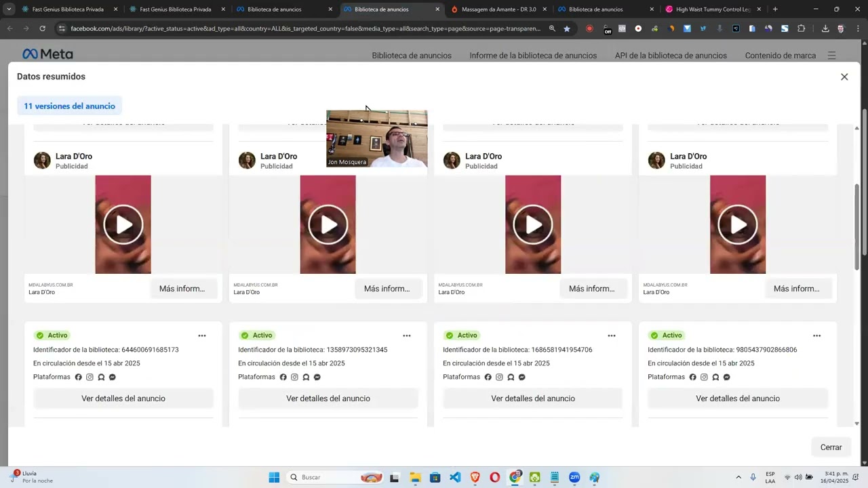Click Facebook platform icon in first ad card
868x488 pixels.
point(78,377)
